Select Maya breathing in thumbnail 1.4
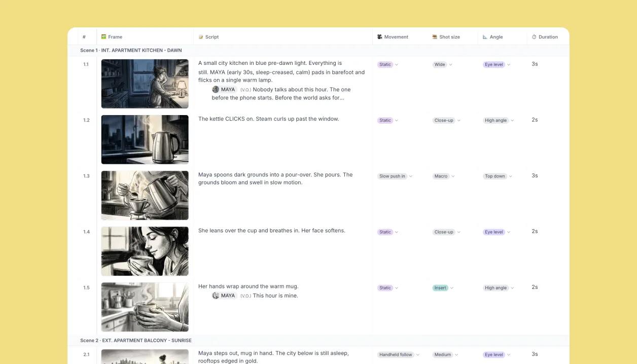The height and width of the screenshot is (364, 637). point(145,251)
